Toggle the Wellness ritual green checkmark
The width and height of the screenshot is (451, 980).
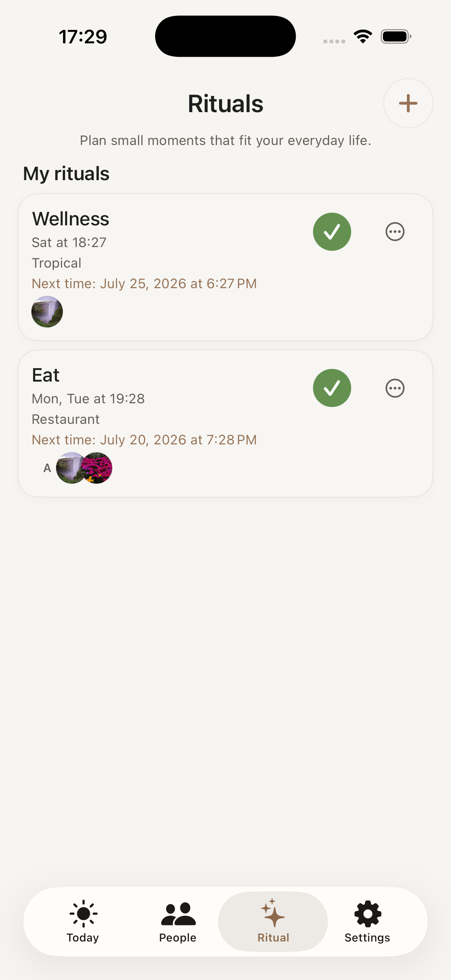(332, 232)
